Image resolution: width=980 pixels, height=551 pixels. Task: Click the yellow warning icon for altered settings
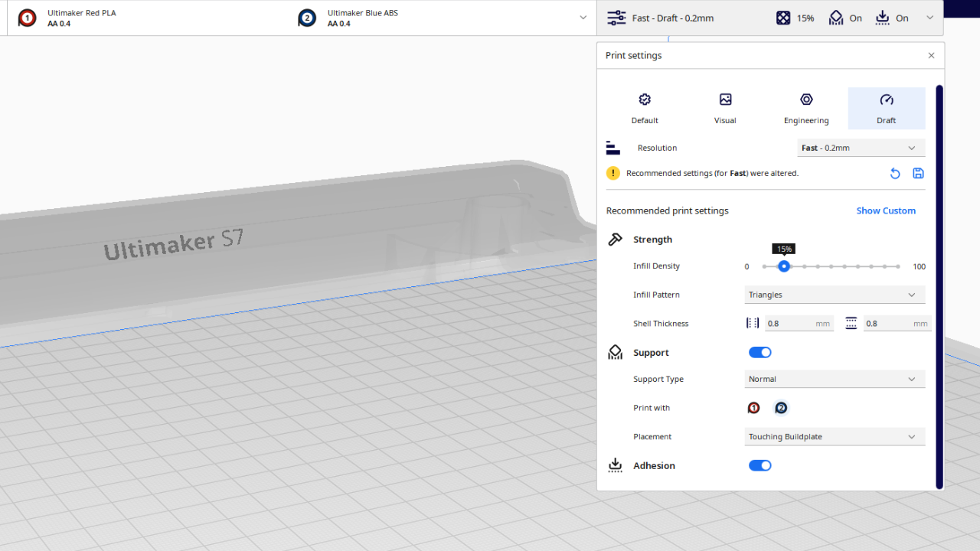613,173
